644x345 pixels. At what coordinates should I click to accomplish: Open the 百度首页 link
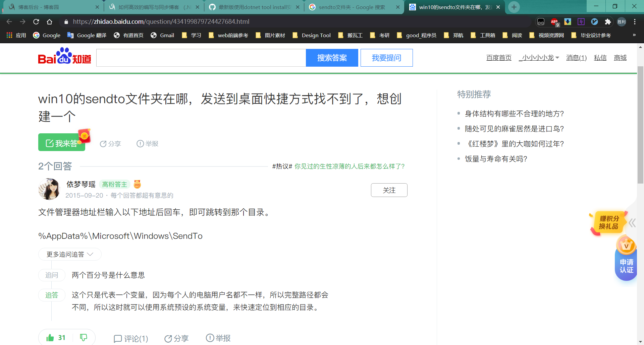point(499,58)
